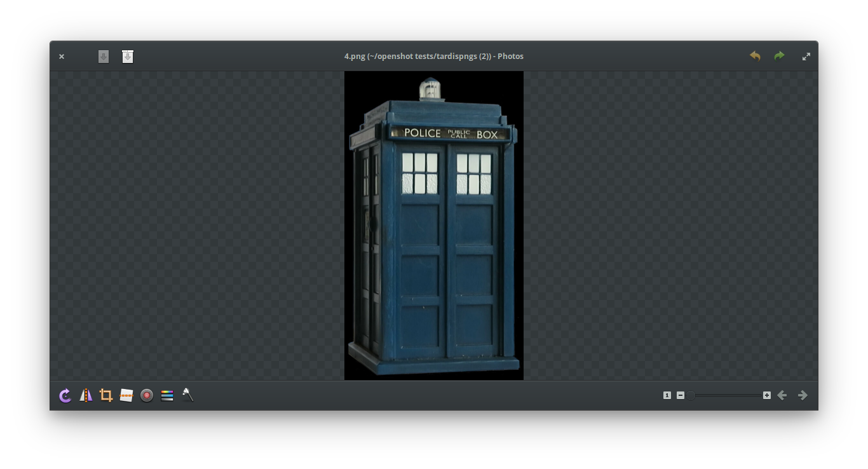Image resolution: width=868 pixels, height=469 pixels.
Task: Click the 4.png window title
Action: pos(434,57)
